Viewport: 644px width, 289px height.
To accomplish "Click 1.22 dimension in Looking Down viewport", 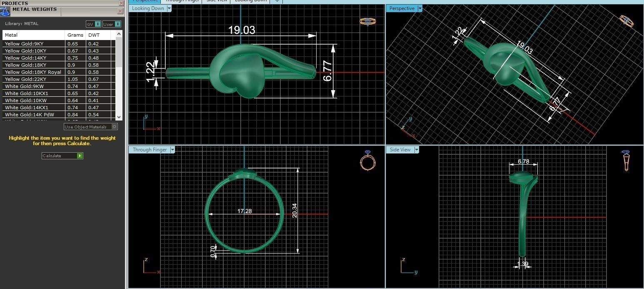I will tap(151, 72).
